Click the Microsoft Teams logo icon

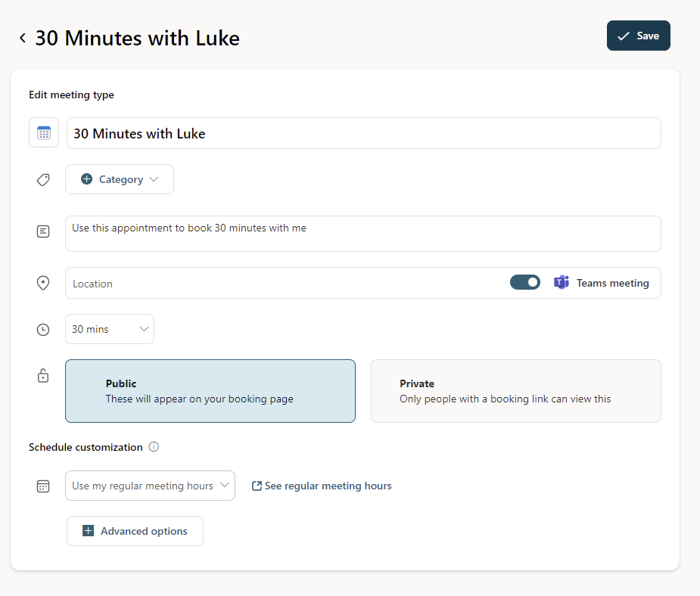pyautogui.click(x=561, y=283)
